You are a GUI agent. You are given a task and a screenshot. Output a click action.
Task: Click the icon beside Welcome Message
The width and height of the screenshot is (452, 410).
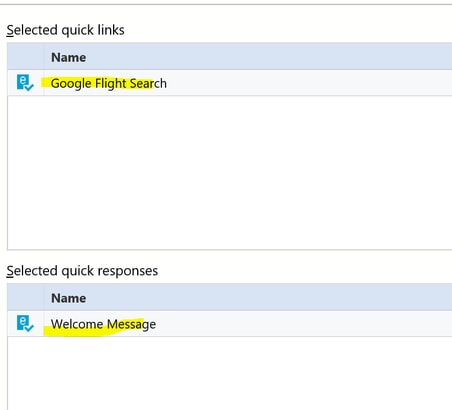tap(25, 323)
